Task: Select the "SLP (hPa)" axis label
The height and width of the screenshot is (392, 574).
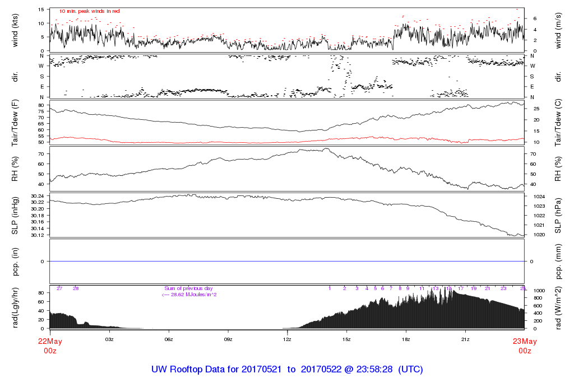Action: [558, 216]
